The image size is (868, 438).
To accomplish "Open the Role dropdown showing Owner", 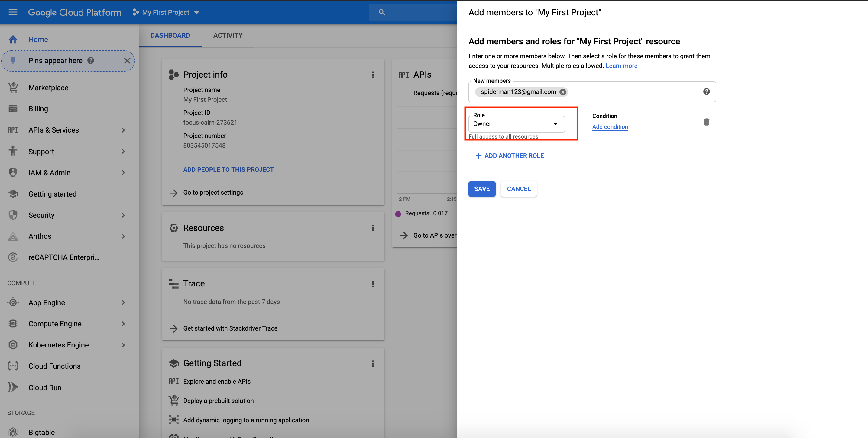I will (x=516, y=124).
